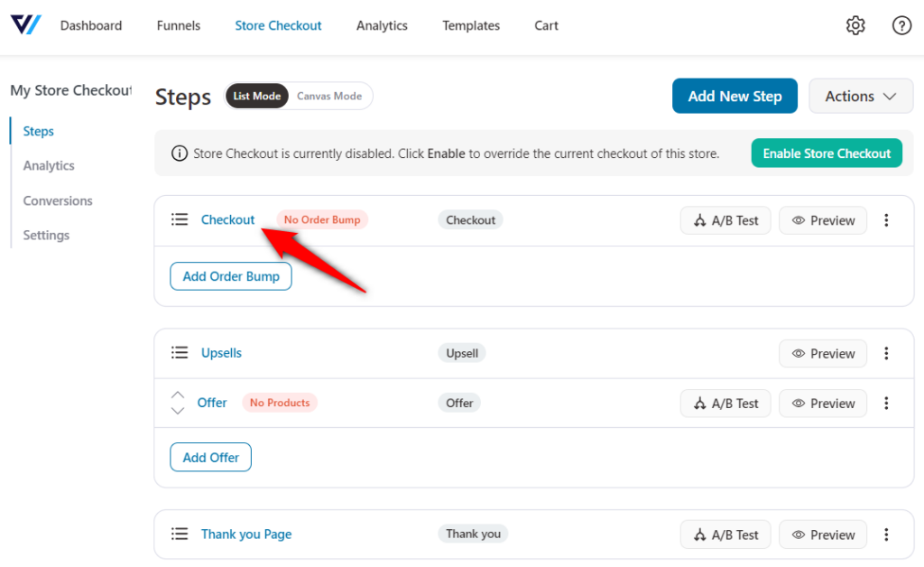Preview the Offer step

click(x=823, y=404)
